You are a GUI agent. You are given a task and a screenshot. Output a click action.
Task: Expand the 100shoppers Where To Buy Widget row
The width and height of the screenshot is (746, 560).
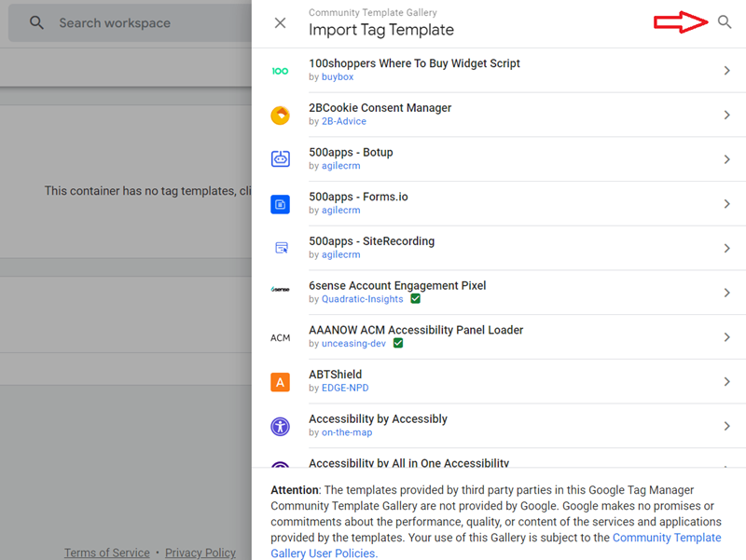point(726,71)
